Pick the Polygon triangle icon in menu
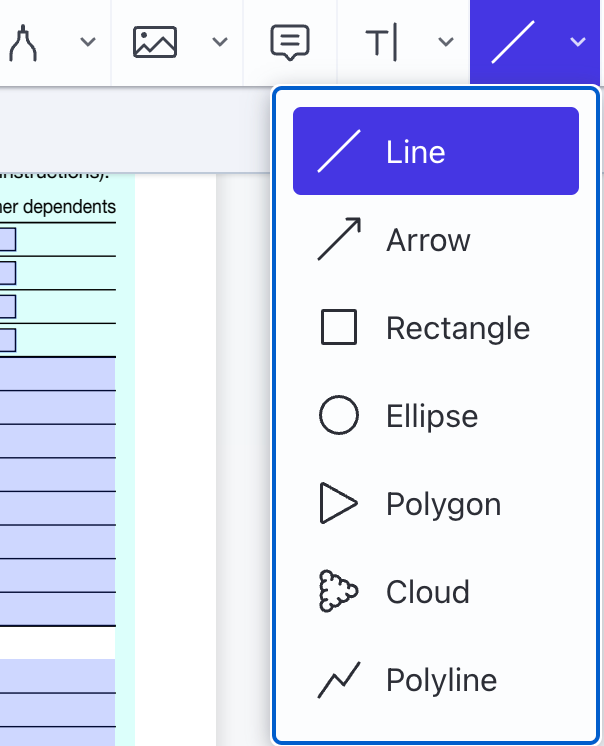This screenshot has width=604, height=746. [338, 504]
